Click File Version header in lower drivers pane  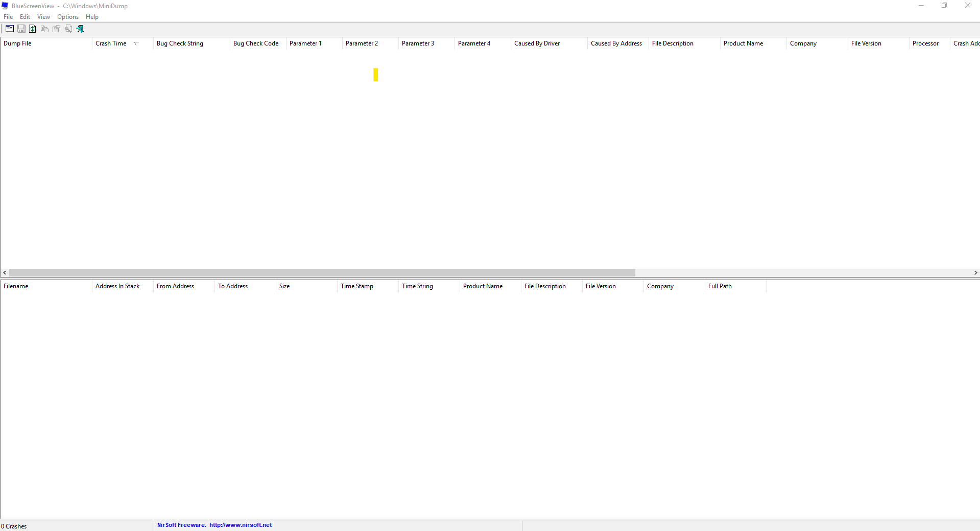click(613, 286)
